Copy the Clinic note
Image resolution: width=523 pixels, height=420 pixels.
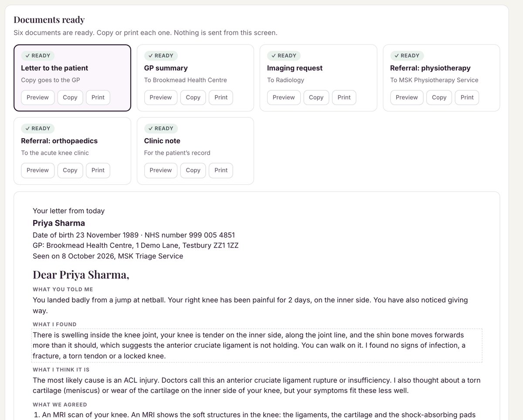[x=193, y=170]
